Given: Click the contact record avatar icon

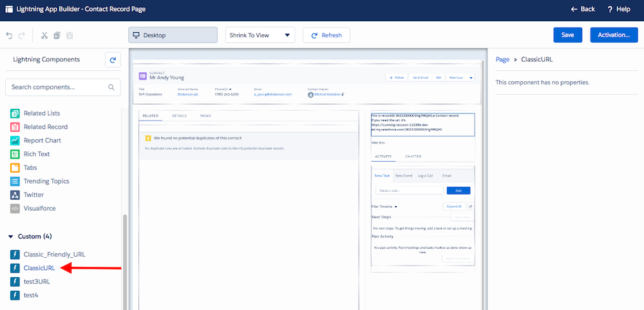Looking at the screenshot, I should [x=142, y=76].
